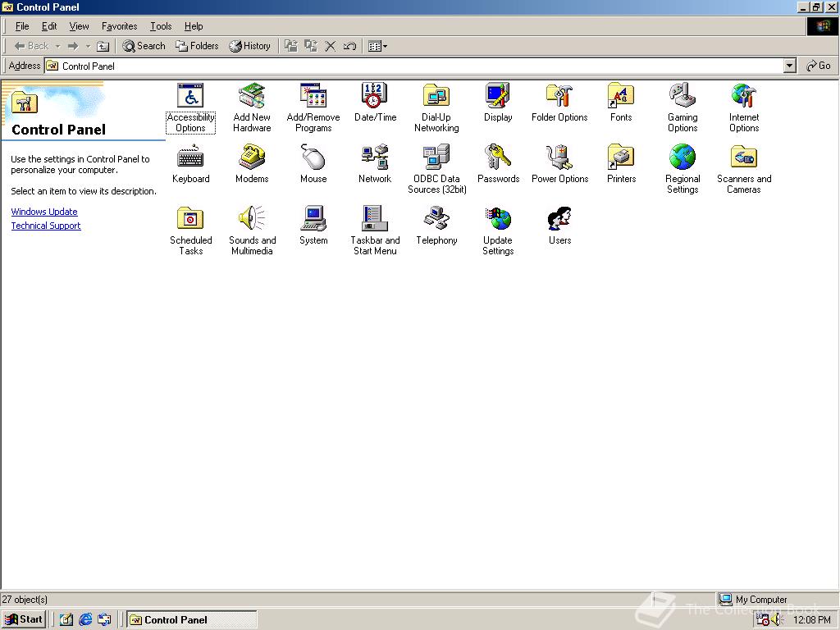Click the Internet Options icon

[743, 96]
